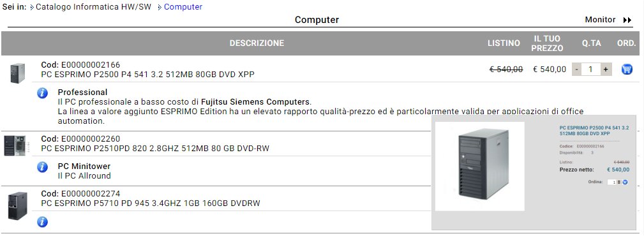
Task: Add ESPRIMO P2500 to cart via cart icon
Action: 627,69
